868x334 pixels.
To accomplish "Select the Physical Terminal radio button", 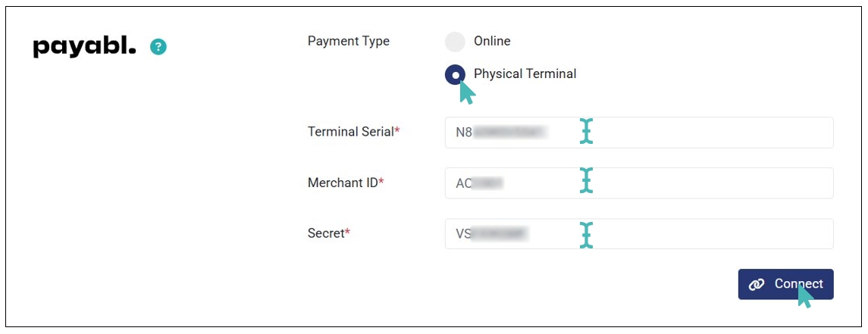I will [455, 74].
